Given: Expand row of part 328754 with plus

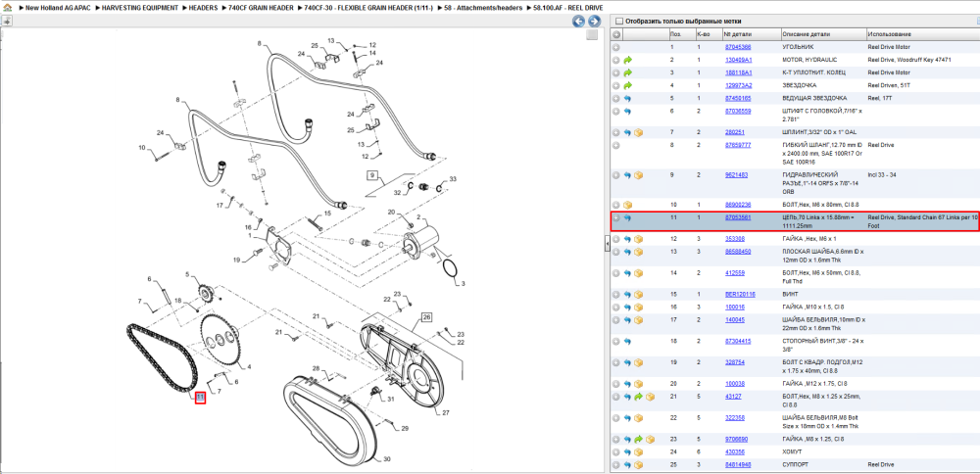Looking at the screenshot, I should tap(616, 362).
